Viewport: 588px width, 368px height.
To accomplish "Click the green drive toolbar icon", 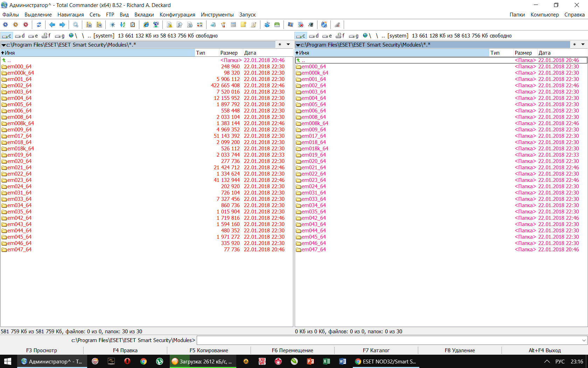I will pyautogui.click(x=277, y=25).
